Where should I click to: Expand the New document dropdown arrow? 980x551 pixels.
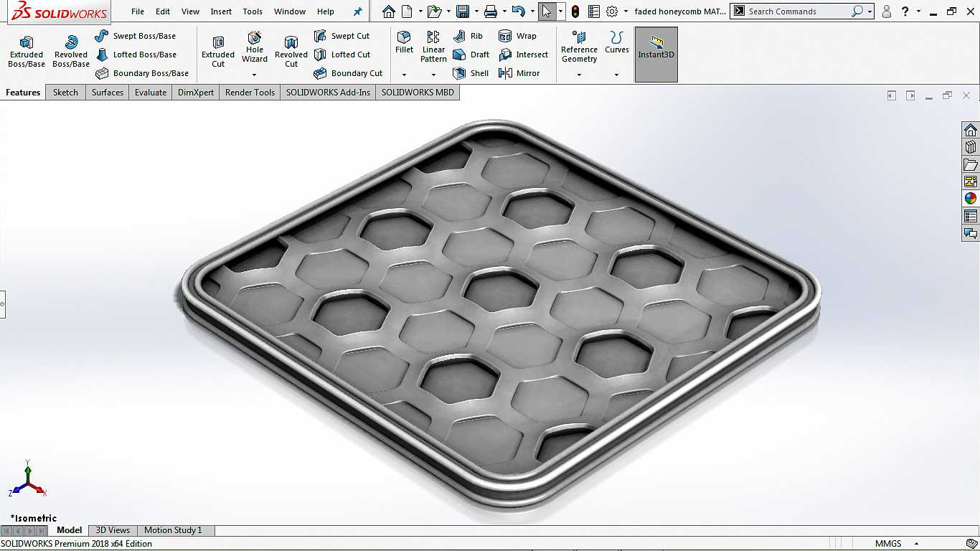coord(420,11)
